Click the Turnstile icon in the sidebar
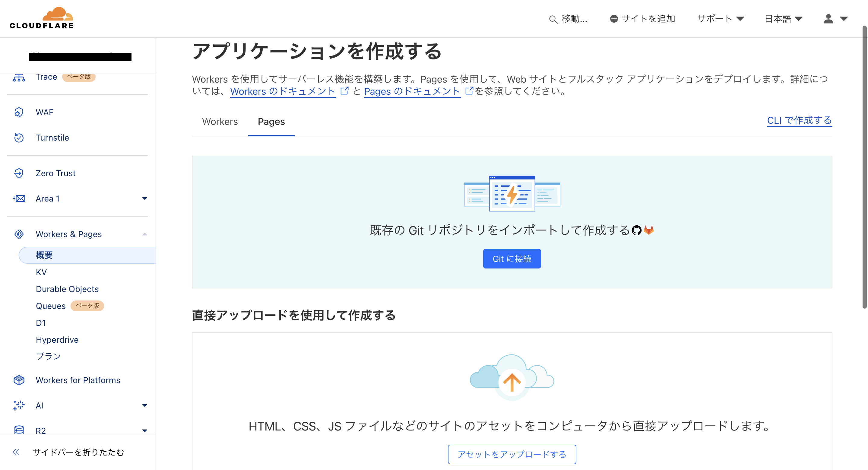Viewport: 868px width, 470px height. 18,138
